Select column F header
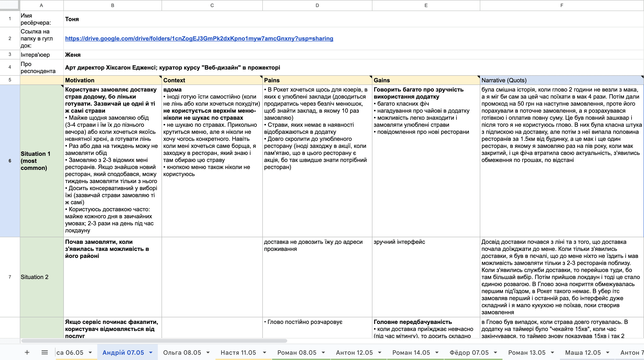Screen dimensions: 644x360 click(x=561, y=5)
